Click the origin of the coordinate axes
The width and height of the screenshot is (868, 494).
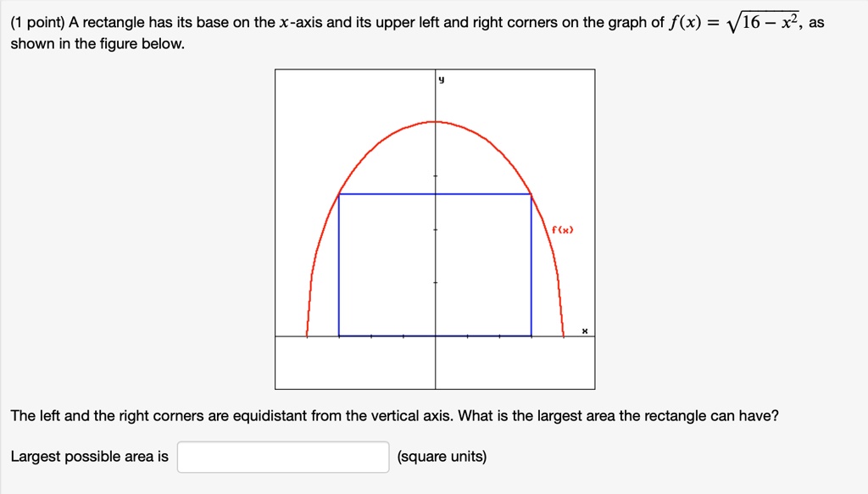435,336
